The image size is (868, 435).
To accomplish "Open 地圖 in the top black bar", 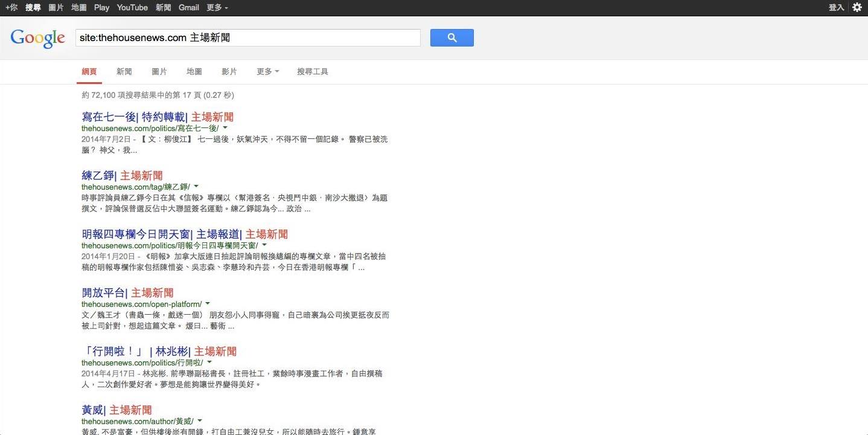I will click(79, 7).
